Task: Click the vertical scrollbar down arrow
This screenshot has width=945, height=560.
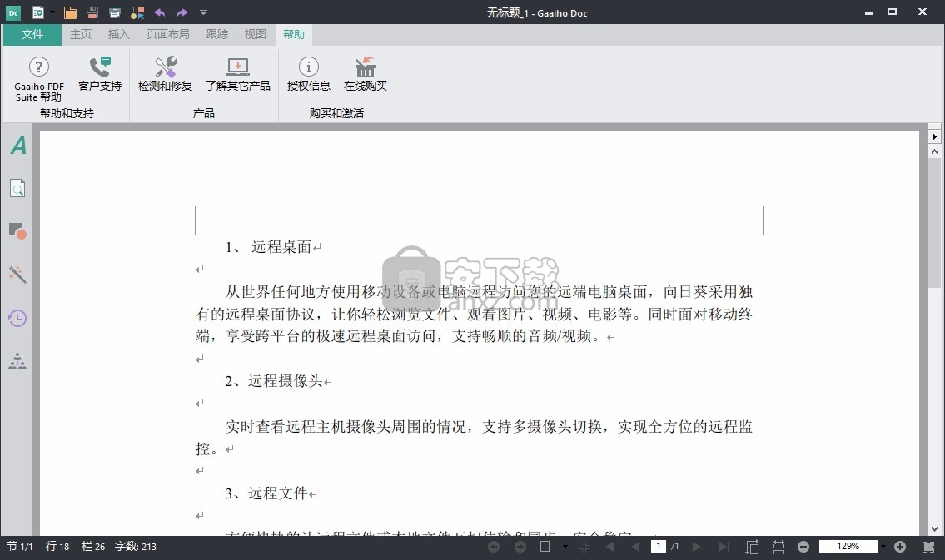Action: pyautogui.click(x=934, y=529)
